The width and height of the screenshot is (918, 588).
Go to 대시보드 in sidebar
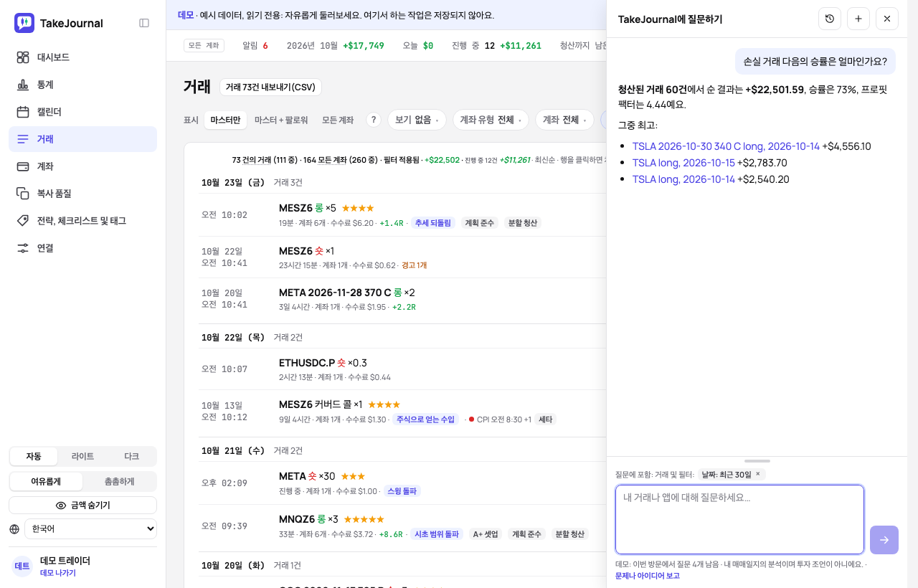pos(82,57)
